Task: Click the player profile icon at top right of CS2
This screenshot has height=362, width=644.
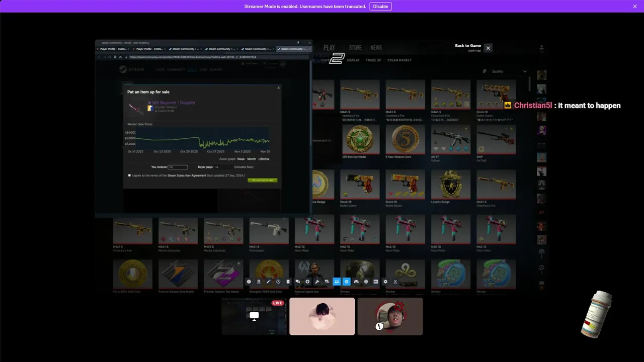Action: pyautogui.click(x=541, y=48)
